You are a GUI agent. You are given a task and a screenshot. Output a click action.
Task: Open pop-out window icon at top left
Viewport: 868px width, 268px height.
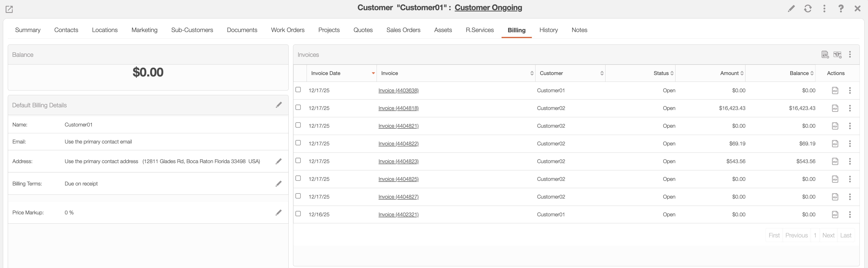click(9, 9)
